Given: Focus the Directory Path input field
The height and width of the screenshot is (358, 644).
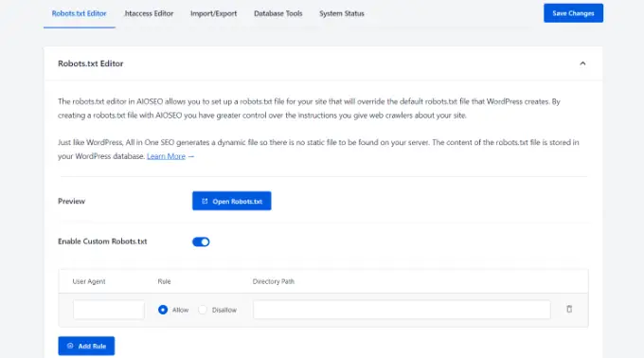Looking at the screenshot, I should click(x=402, y=310).
